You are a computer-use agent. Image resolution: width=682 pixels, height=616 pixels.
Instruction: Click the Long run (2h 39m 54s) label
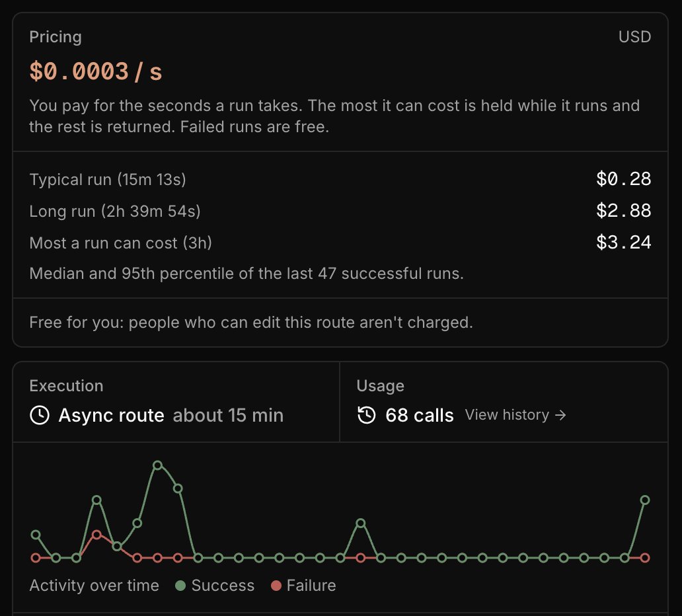coord(115,212)
